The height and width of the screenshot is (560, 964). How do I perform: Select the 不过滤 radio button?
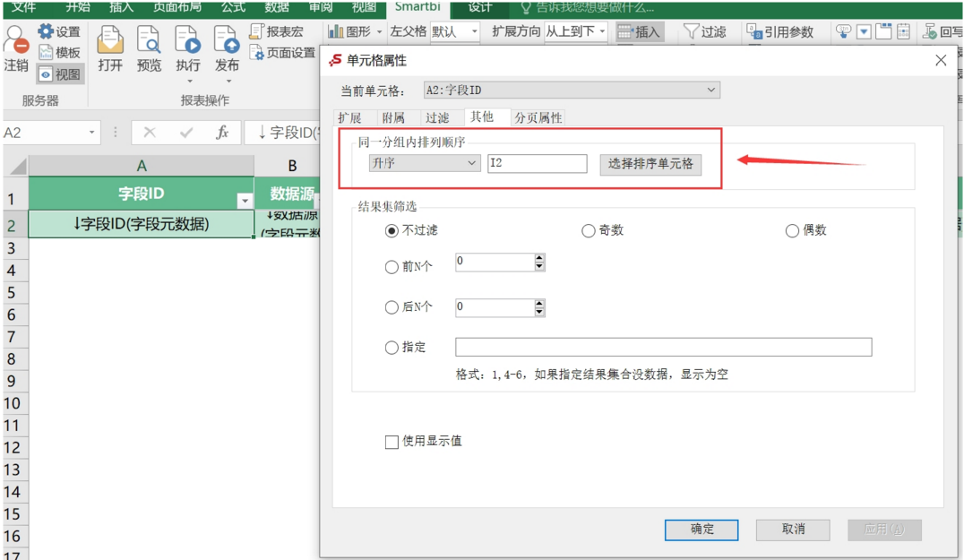click(x=392, y=230)
